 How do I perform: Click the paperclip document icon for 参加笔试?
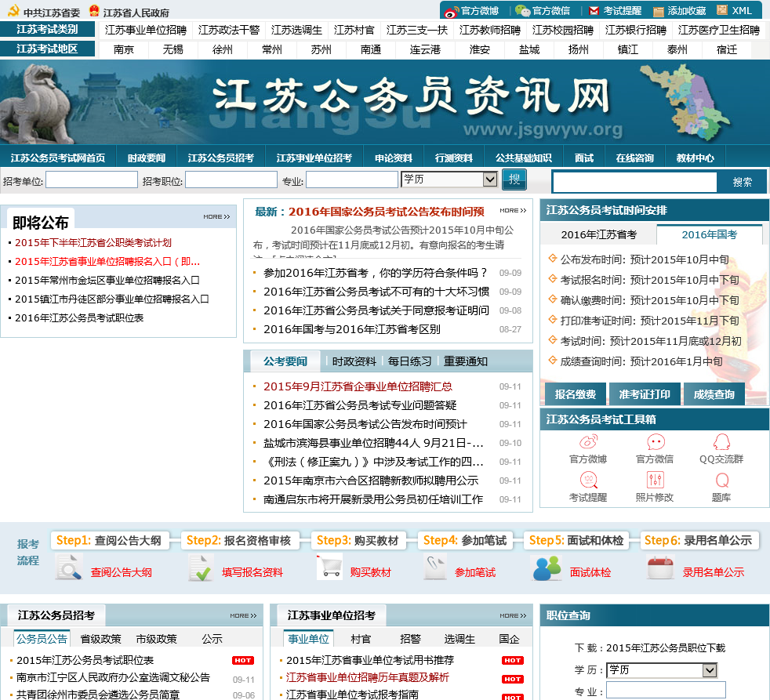[434, 568]
